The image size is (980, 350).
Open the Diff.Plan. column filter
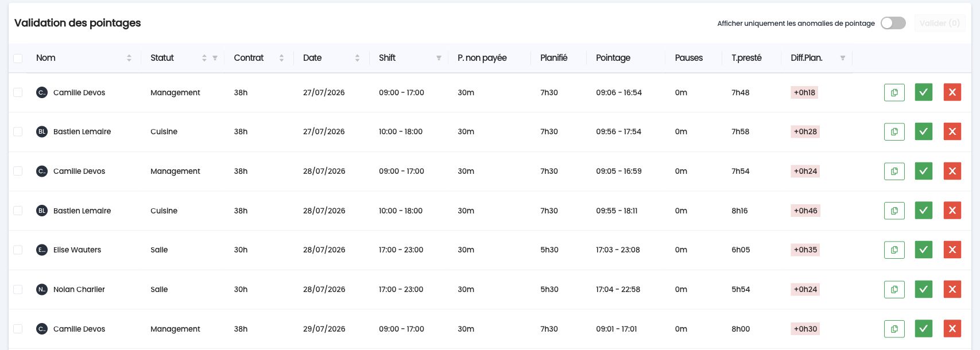843,58
